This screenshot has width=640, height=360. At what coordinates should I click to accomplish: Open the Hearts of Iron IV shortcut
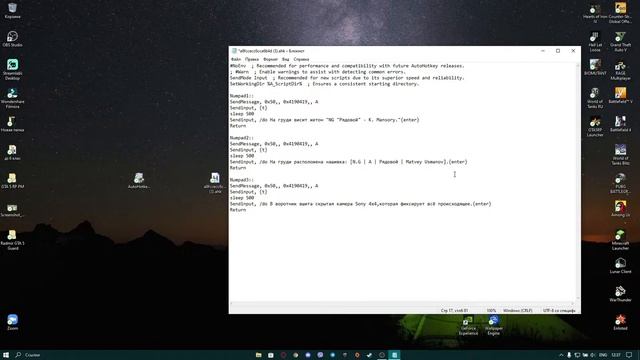[x=595, y=13]
